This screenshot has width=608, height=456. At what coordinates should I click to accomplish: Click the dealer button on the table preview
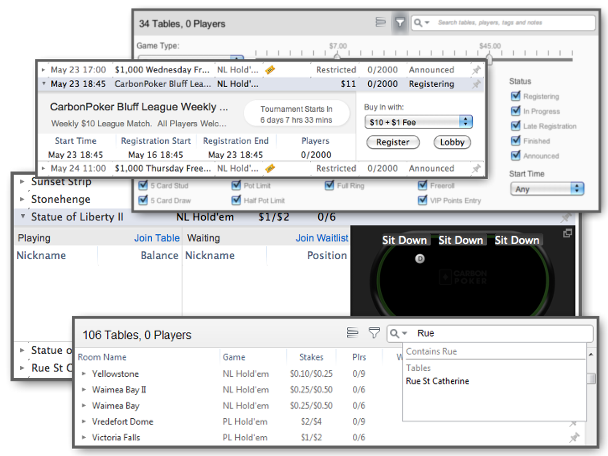(x=420, y=259)
